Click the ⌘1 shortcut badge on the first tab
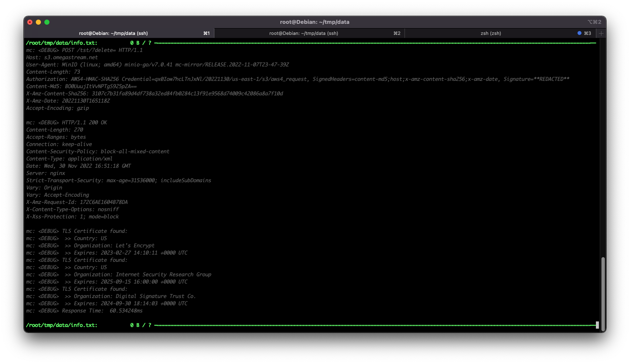The height and width of the screenshot is (364, 630). 206,33
